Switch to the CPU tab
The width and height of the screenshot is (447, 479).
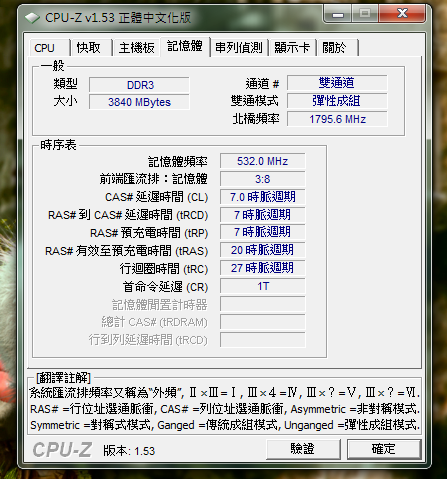[x=49, y=48]
